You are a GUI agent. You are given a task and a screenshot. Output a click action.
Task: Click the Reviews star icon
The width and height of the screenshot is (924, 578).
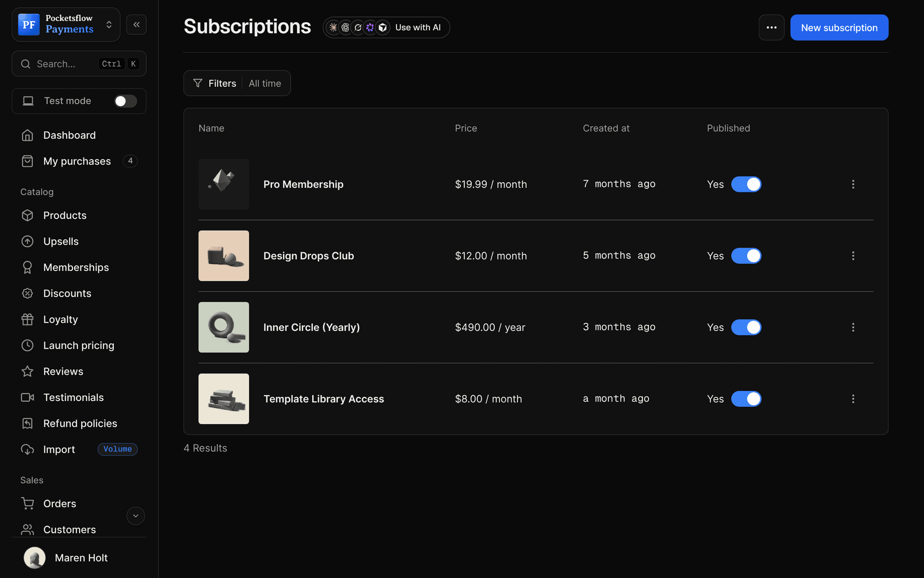[x=28, y=371]
